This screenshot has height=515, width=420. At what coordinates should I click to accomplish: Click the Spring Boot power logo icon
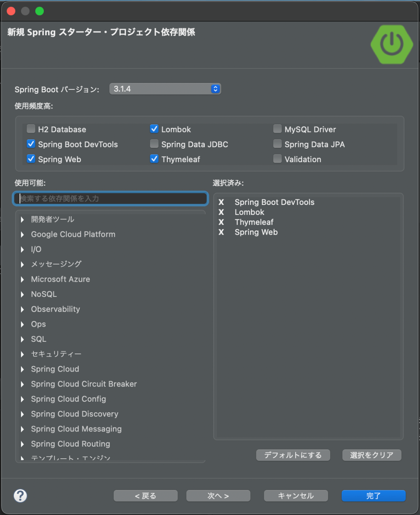tap(392, 45)
